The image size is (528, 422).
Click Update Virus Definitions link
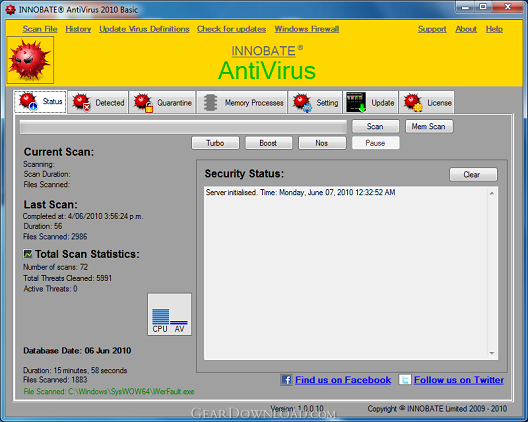point(144,29)
